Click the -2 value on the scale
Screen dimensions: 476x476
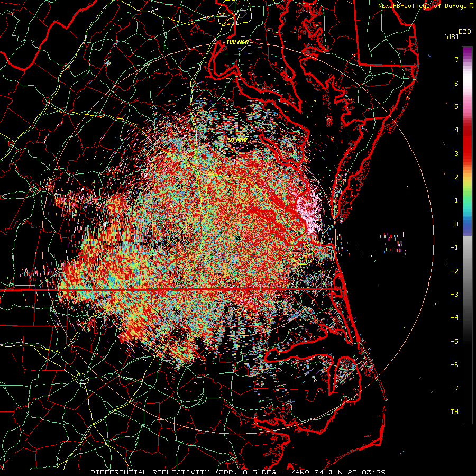(x=454, y=271)
